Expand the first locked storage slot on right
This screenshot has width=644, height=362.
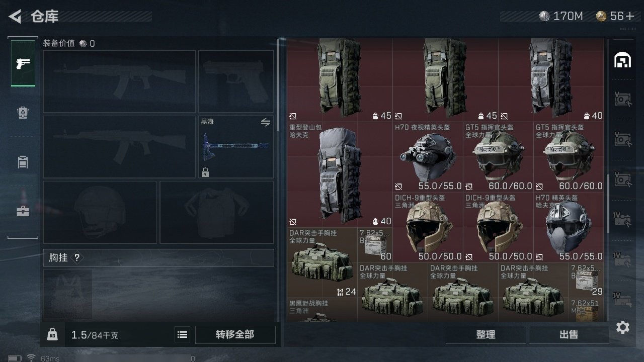point(623,99)
